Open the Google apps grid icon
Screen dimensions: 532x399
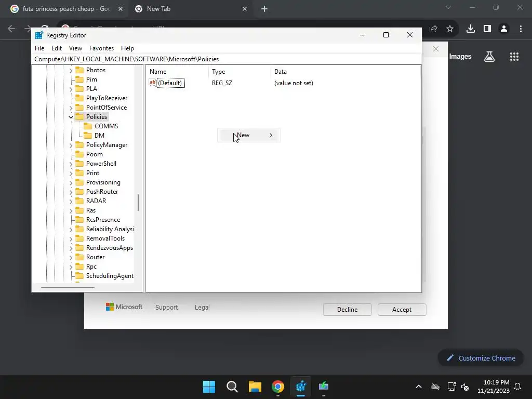[514, 57]
